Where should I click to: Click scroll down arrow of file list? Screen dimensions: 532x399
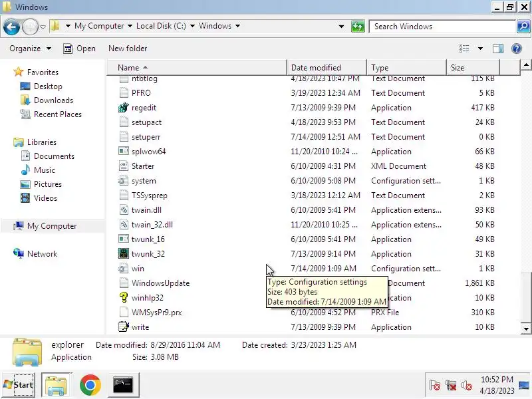tap(526, 329)
